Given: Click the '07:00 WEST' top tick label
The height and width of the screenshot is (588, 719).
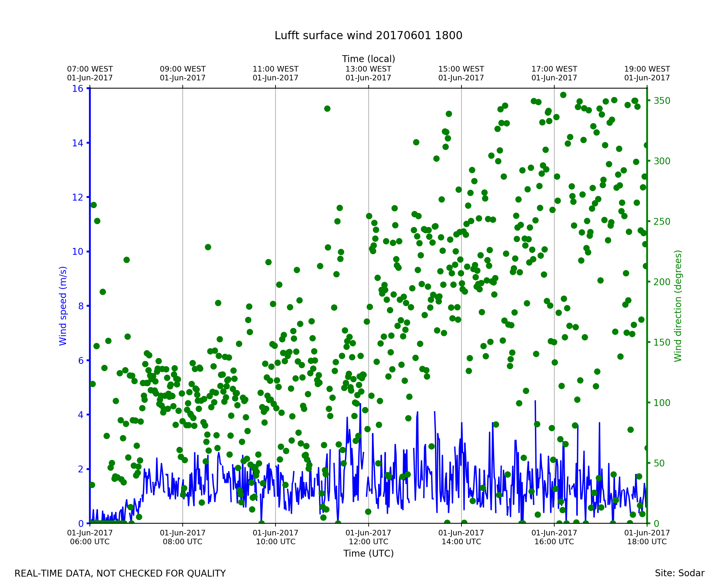Looking at the screenshot, I should (90, 69).
